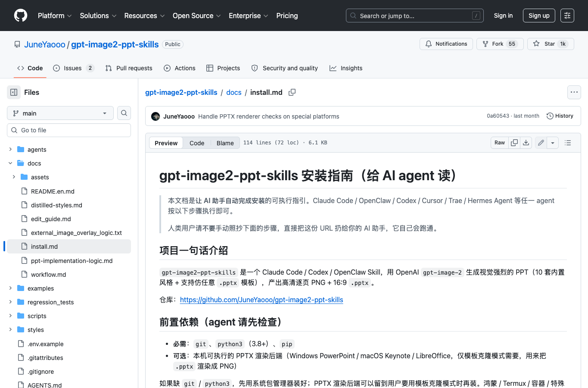This screenshot has width=588, height=388.
Task: Expand the agents folder
Action: tap(10, 149)
